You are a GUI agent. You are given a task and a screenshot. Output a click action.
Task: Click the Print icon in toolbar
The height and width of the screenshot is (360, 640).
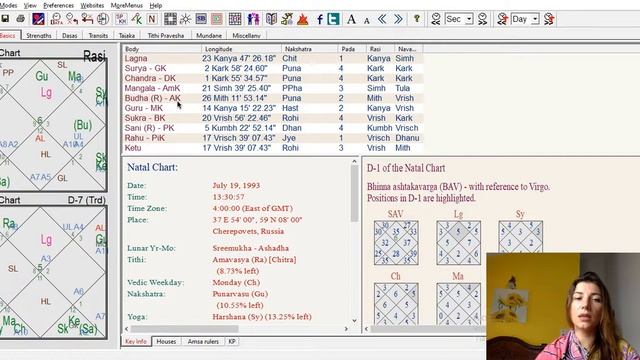pyautogui.click(x=20, y=19)
